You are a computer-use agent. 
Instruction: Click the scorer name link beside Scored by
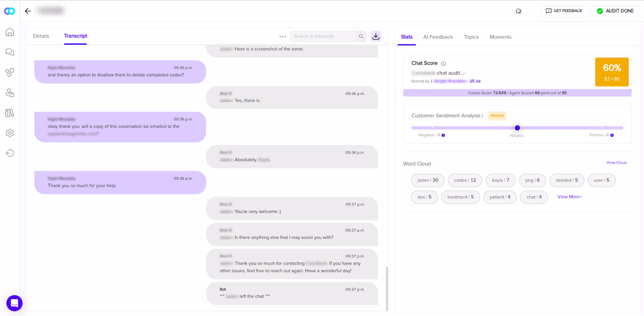coord(450,81)
